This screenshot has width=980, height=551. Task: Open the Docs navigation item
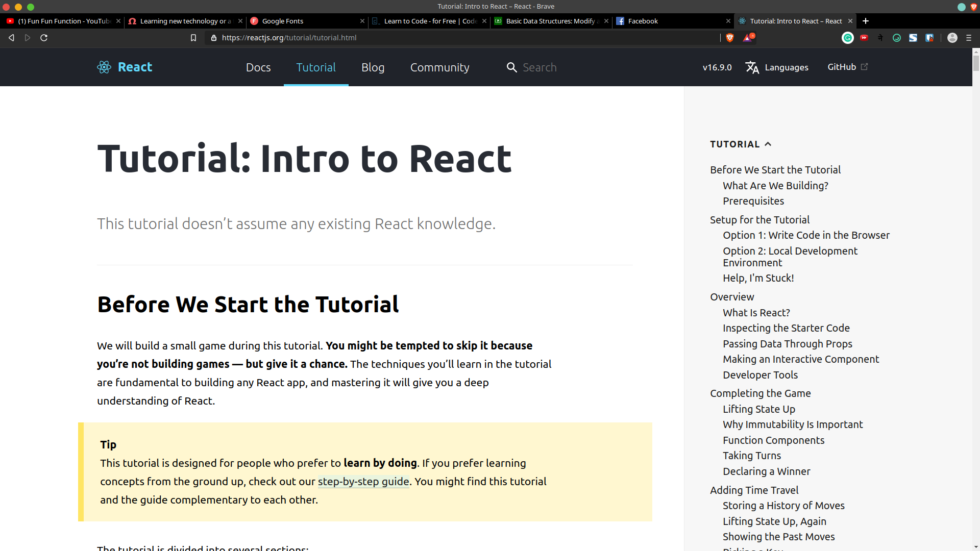[x=258, y=67]
